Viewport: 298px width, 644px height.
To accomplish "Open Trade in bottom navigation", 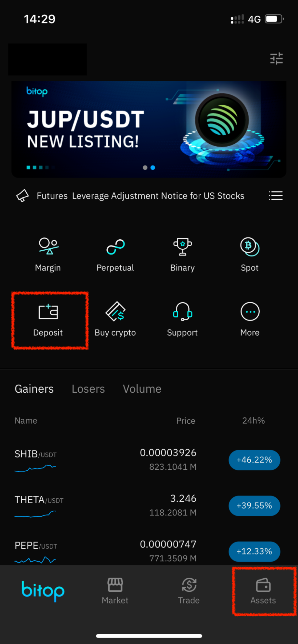I will pos(189,591).
